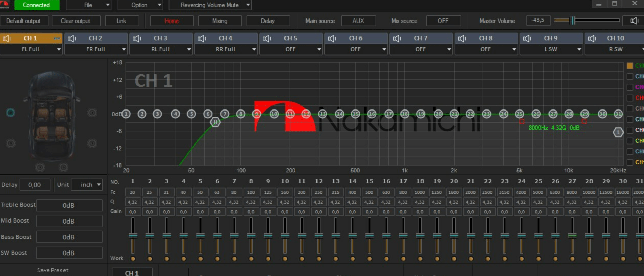Mute CH 3 using its speaker icon

click(x=137, y=38)
